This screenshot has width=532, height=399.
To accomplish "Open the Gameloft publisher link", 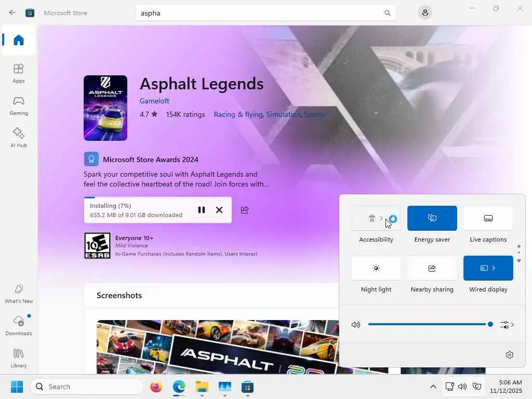I will (154, 101).
